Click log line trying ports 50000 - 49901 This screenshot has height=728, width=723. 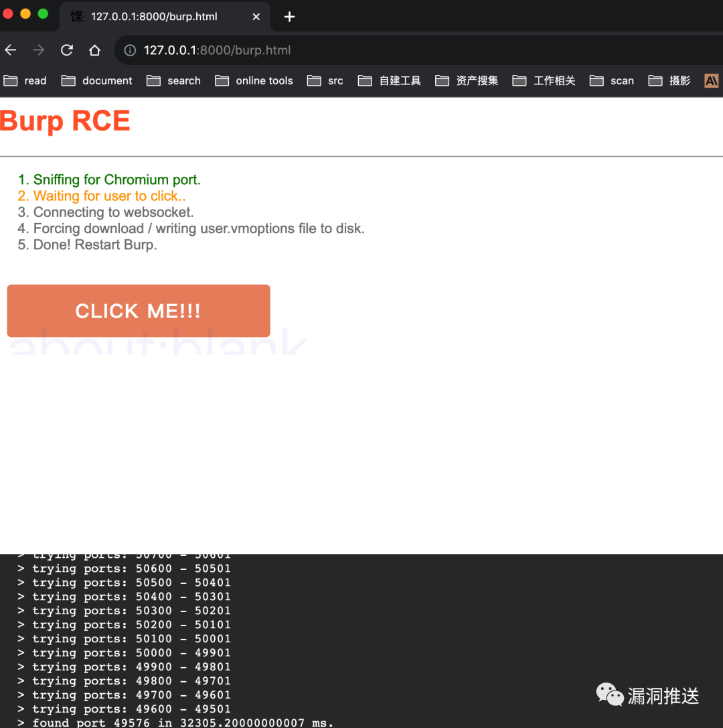(124, 653)
